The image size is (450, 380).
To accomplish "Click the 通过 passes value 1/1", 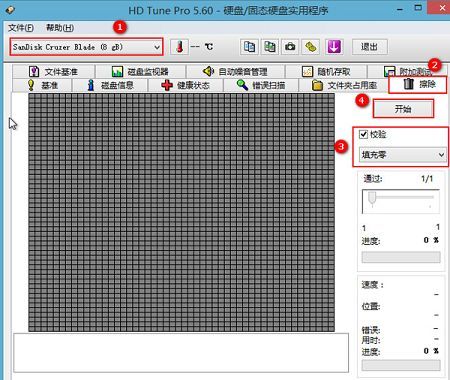I will pos(427,179).
